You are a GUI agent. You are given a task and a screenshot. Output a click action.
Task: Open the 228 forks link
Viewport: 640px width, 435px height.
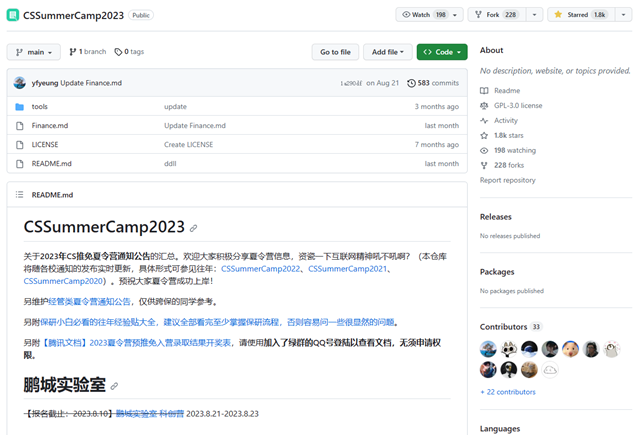(509, 165)
